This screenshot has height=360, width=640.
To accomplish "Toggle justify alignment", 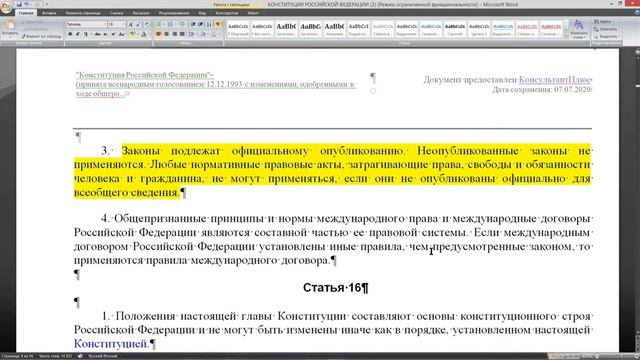I will (x=182, y=34).
